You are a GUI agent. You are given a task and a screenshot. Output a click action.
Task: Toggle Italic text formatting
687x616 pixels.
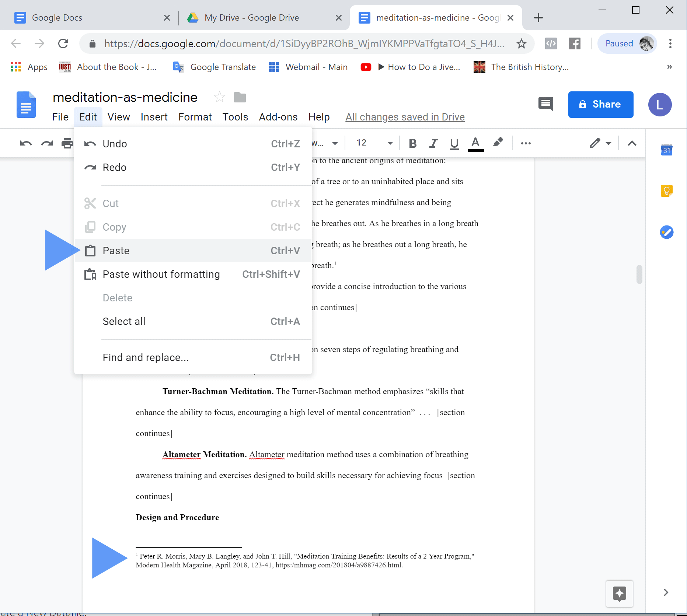coord(433,143)
